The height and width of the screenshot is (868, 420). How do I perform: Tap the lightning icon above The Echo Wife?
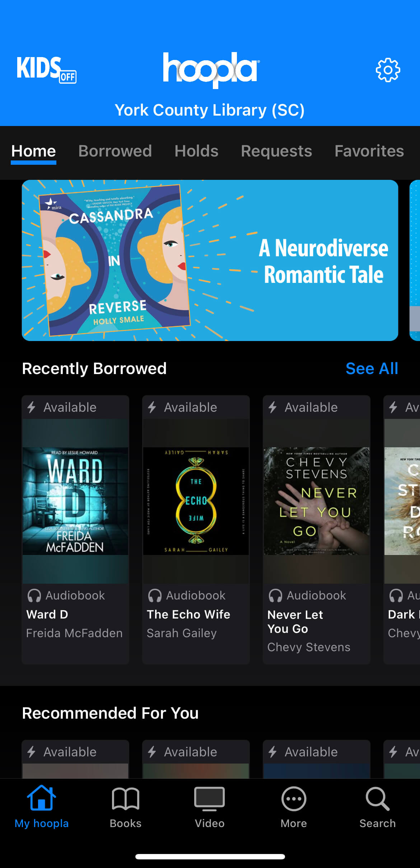click(152, 407)
